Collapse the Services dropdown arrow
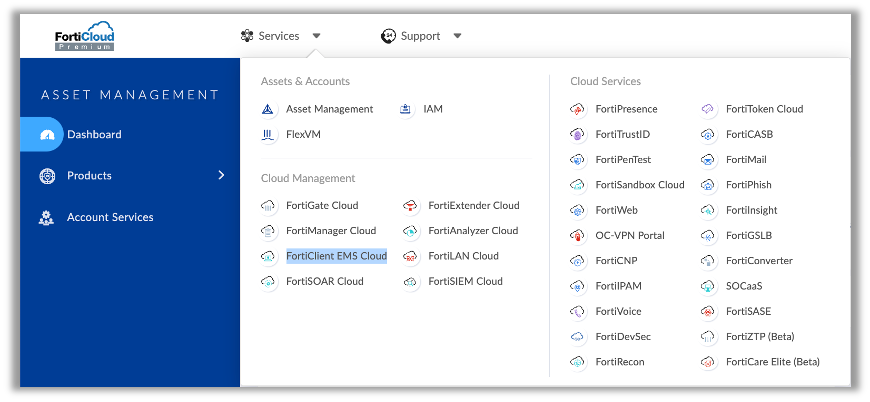Screen dimensions: 870x402 pos(316,36)
